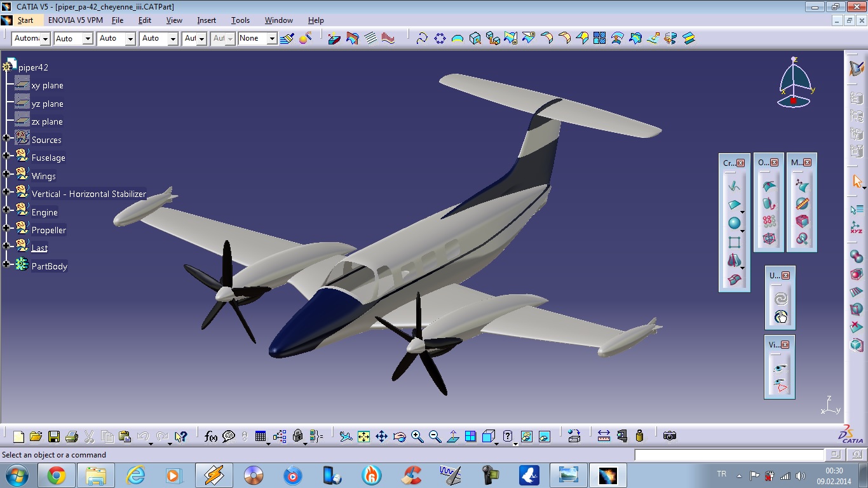Select the yz plane in tree
This screenshot has height=488, width=868.
(48, 104)
